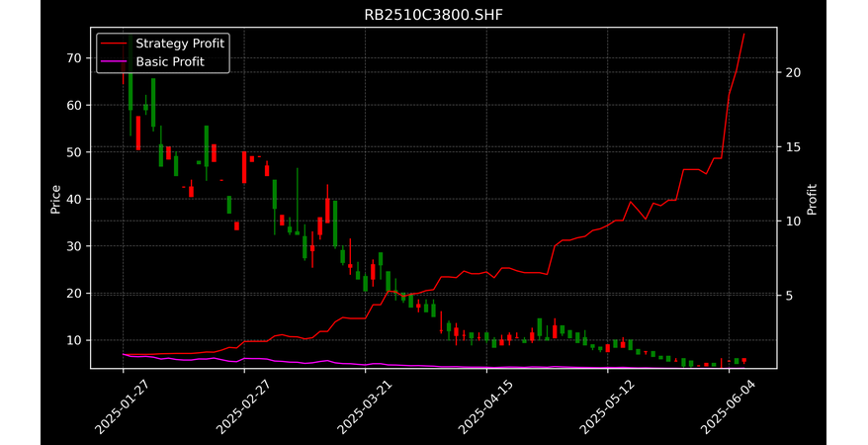This screenshot has height=445, width=868.
Task: Click the 70 tick on the Price axis
Action: 74,58
